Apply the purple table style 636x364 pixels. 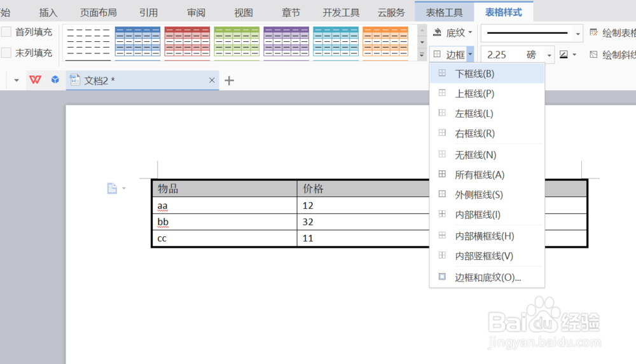[286, 43]
